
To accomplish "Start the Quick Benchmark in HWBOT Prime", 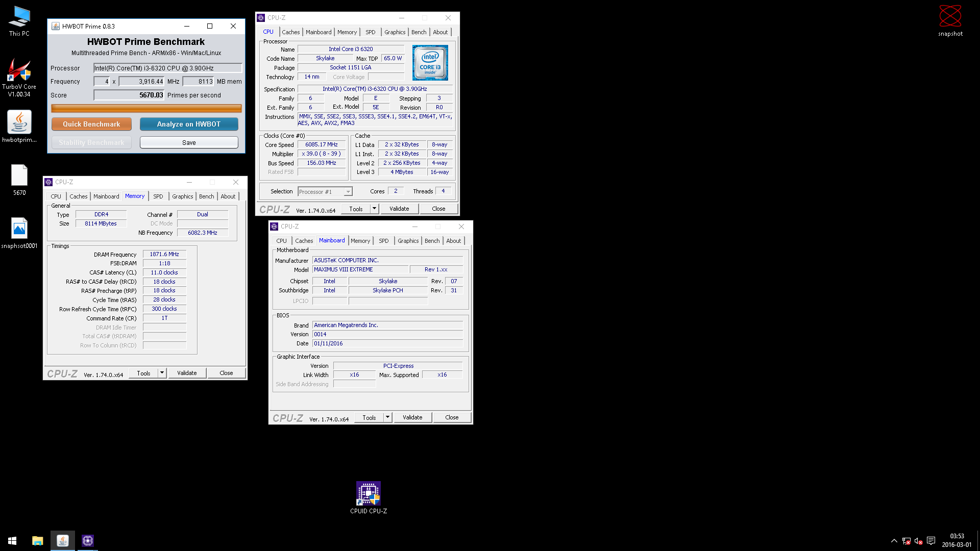I will pyautogui.click(x=91, y=124).
